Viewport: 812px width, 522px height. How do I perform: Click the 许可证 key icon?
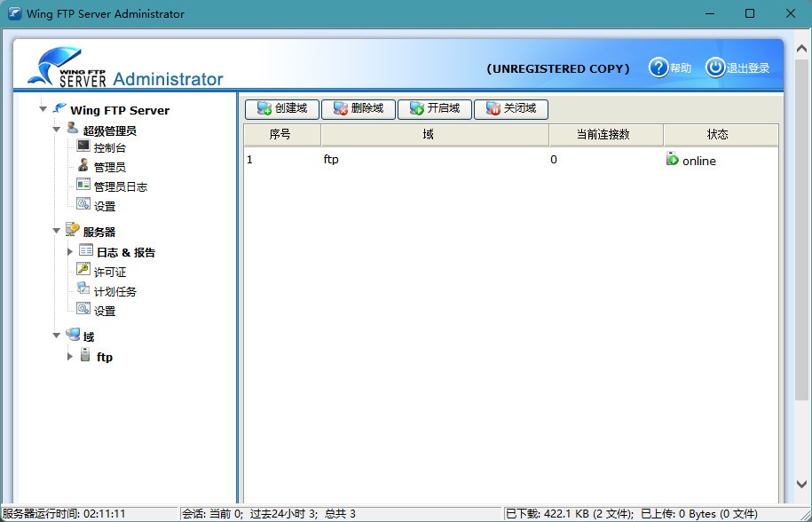pyautogui.click(x=83, y=269)
